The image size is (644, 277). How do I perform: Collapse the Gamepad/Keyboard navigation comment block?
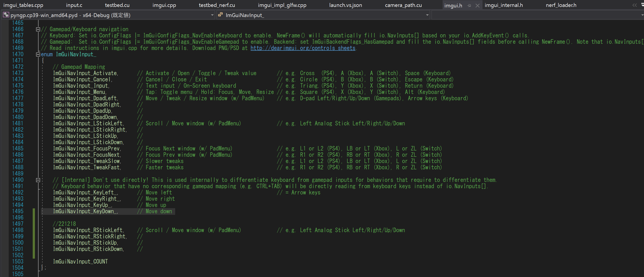(38, 29)
